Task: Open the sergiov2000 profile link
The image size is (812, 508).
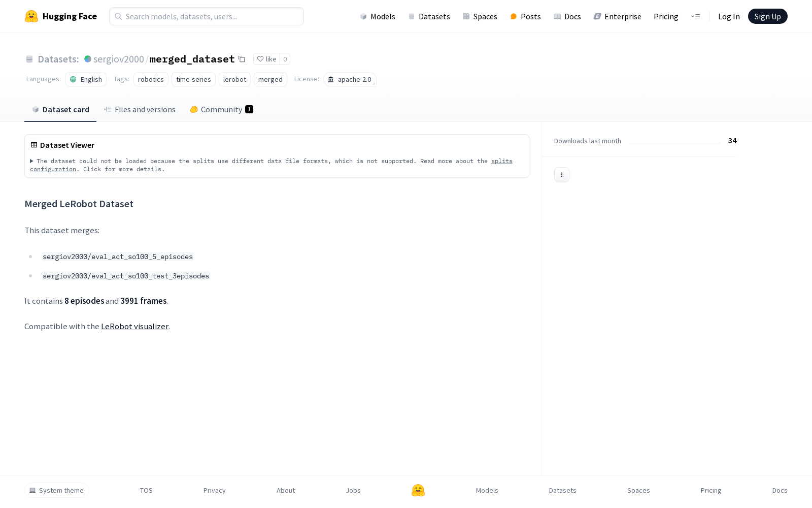Action: pos(119,59)
